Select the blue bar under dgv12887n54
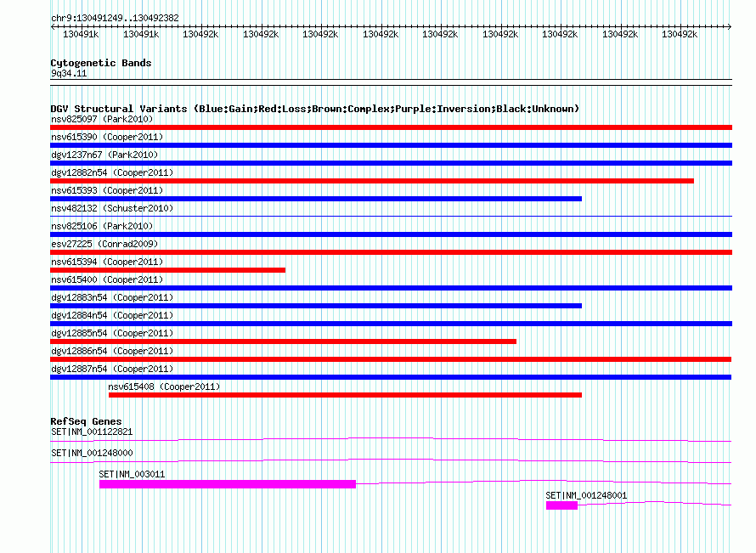 point(391,377)
